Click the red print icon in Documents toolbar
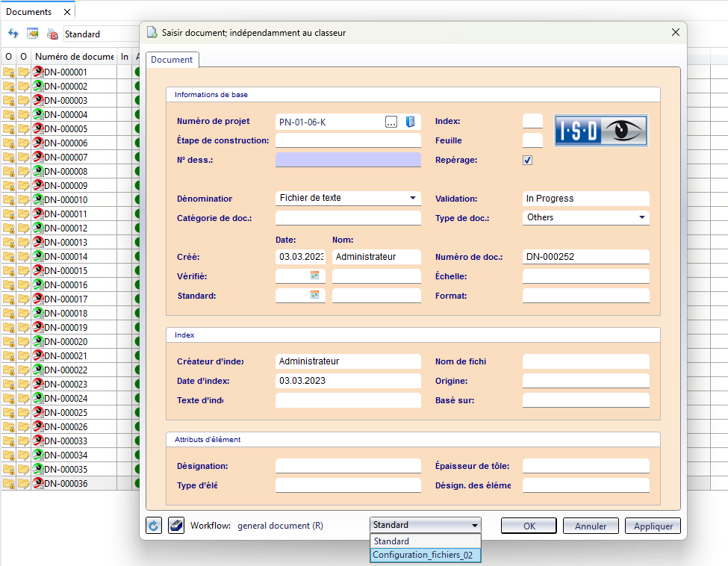The image size is (728, 566). (x=52, y=34)
